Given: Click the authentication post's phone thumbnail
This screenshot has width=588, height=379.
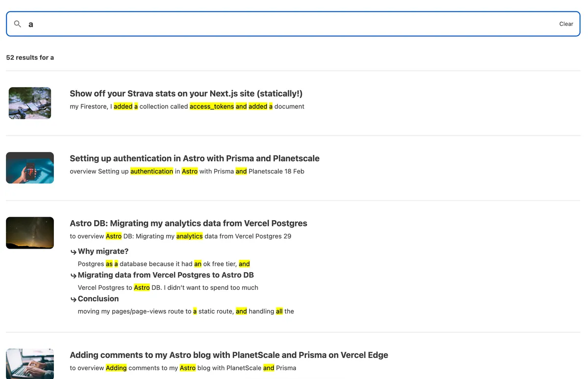Looking at the screenshot, I should pos(29,168).
